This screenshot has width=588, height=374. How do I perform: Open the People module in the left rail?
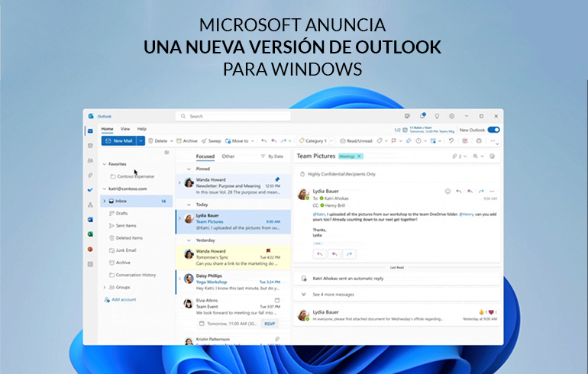click(x=90, y=160)
